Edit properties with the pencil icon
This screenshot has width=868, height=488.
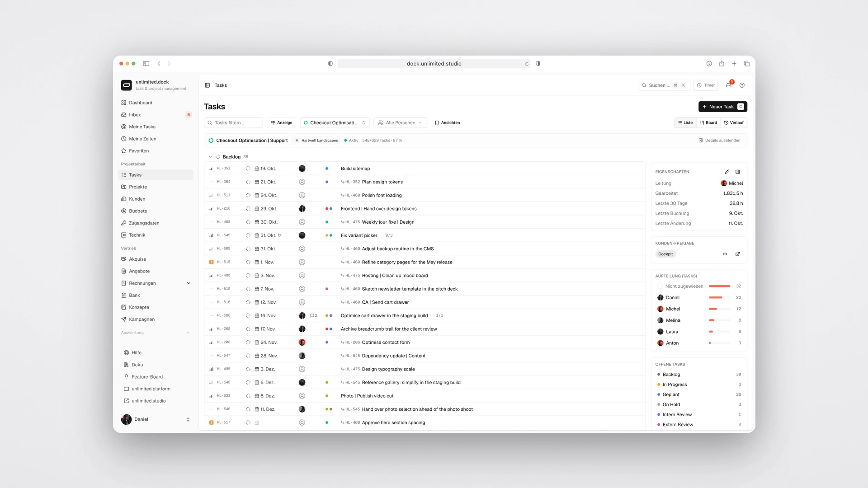click(x=727, y=172)
